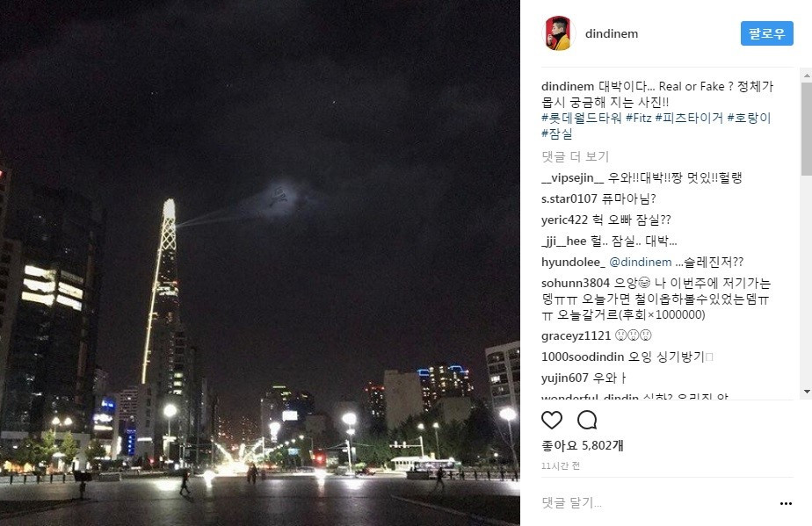Image resolution: width=812 pixels, height=526 pixels.
Task: Like the post with the heart icon
Action: 552,420
